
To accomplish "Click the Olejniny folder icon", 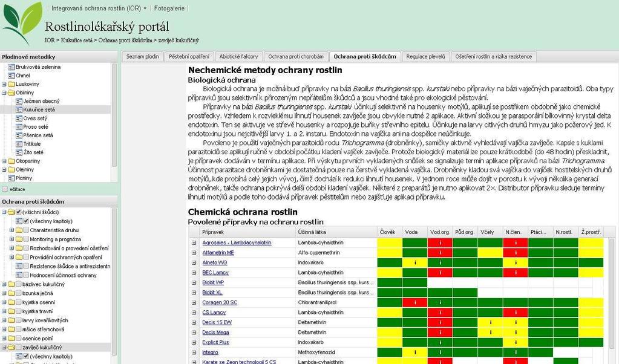I will pyautogui.click(x=11, y=169).
